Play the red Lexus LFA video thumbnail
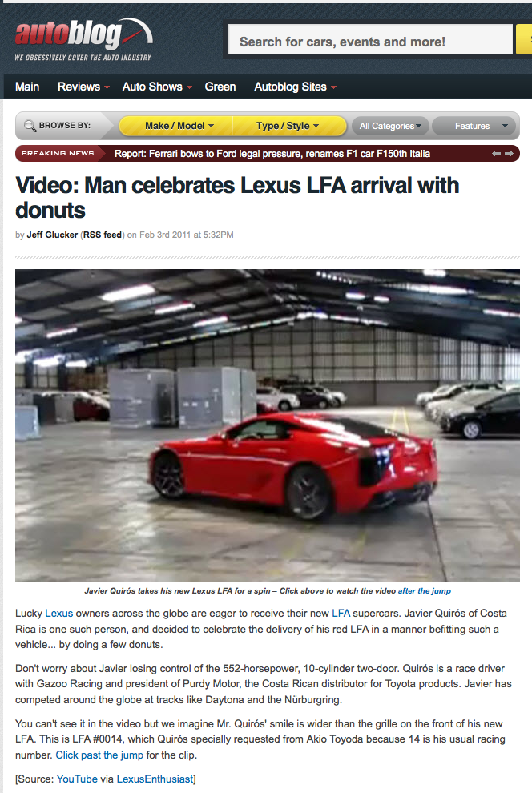532x793 pixels. point(268,425)
